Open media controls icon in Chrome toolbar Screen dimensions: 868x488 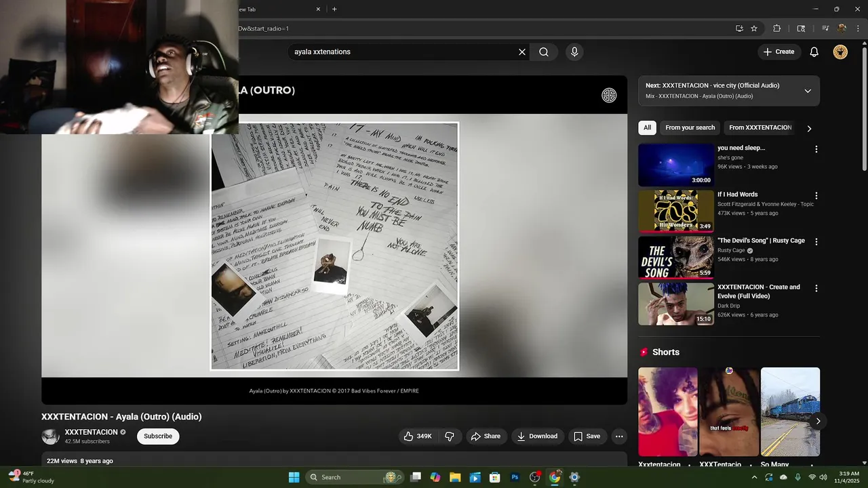click(x=825, y=28)
